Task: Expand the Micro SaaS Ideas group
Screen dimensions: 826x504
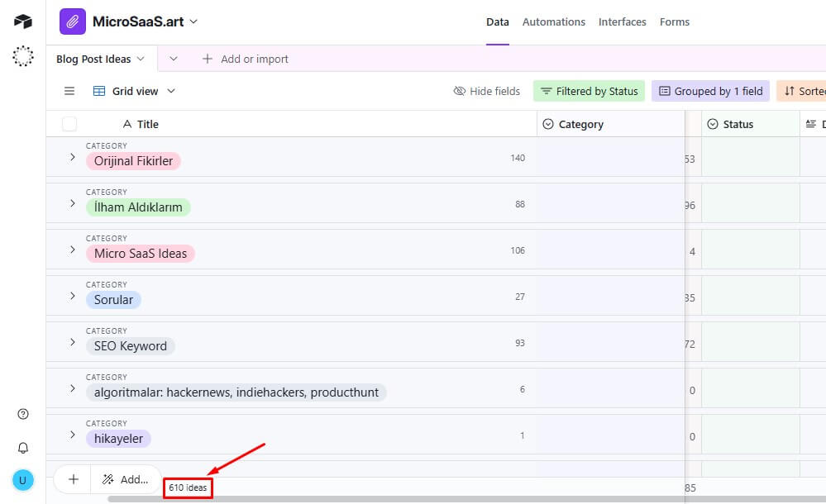Action: 72,250
